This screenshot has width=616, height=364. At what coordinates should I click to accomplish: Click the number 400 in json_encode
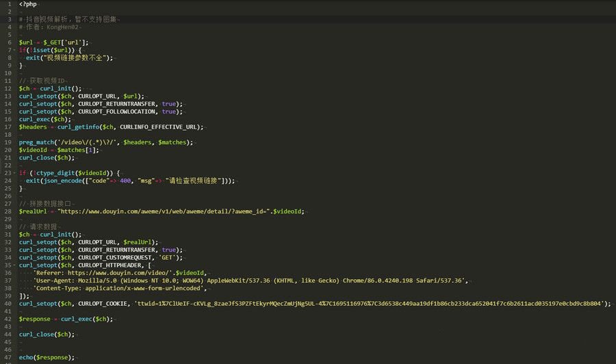125,181
